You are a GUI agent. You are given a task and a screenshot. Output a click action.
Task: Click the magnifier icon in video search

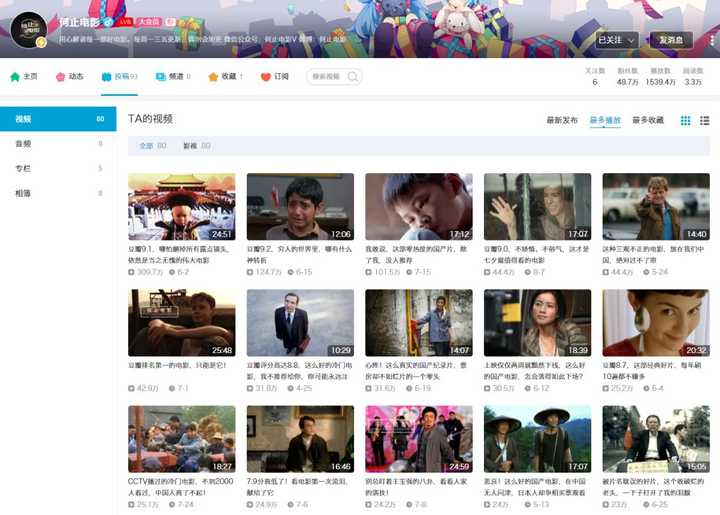(x=353, y=77)
